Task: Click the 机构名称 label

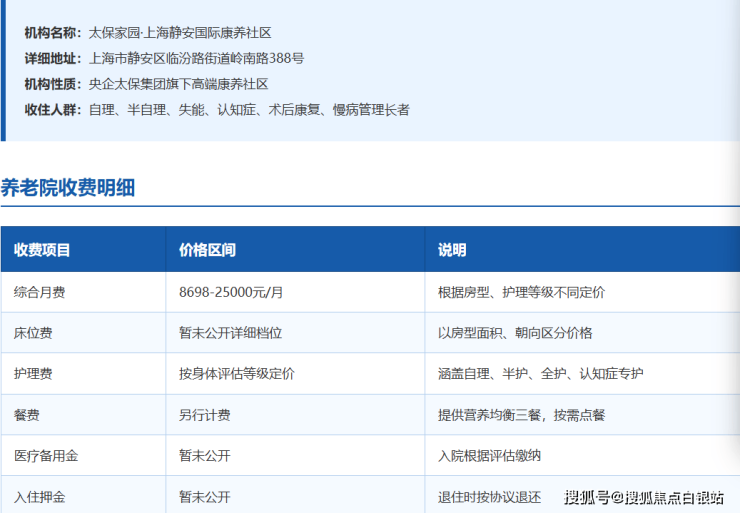Action: (53, 33)
